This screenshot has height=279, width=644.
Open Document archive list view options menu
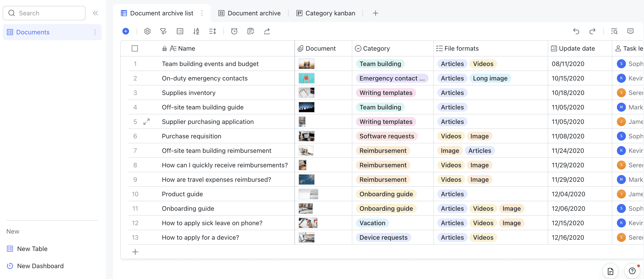(x=202, y=13)
